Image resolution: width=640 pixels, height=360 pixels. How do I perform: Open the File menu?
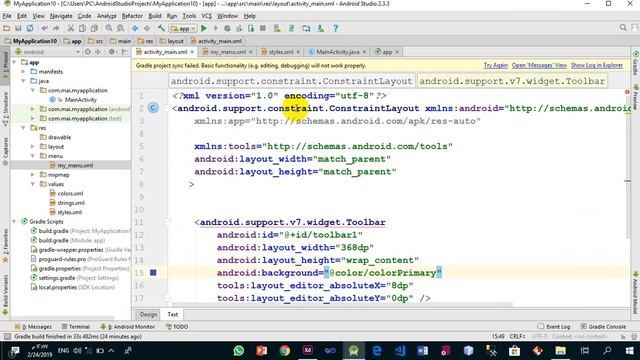[7, 16]
